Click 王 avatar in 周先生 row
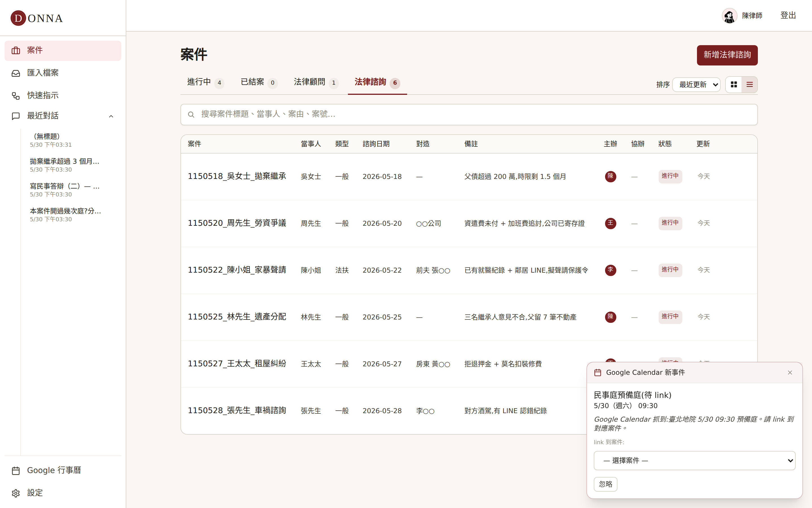This screenshot has height=508, width=812. tap(610, 223)
